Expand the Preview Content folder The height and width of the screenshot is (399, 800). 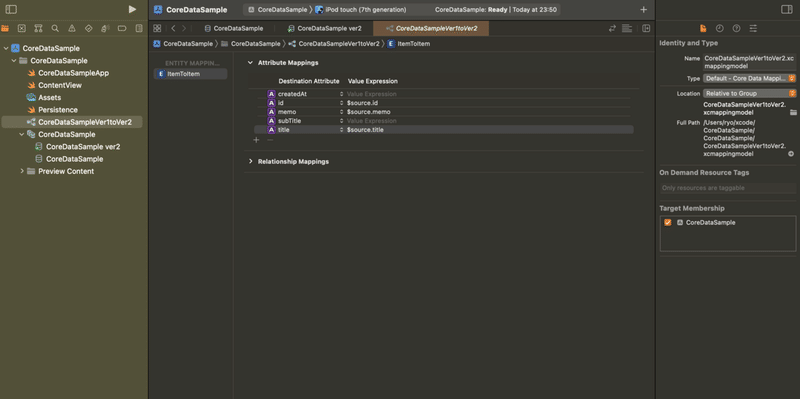coord(22,171)
